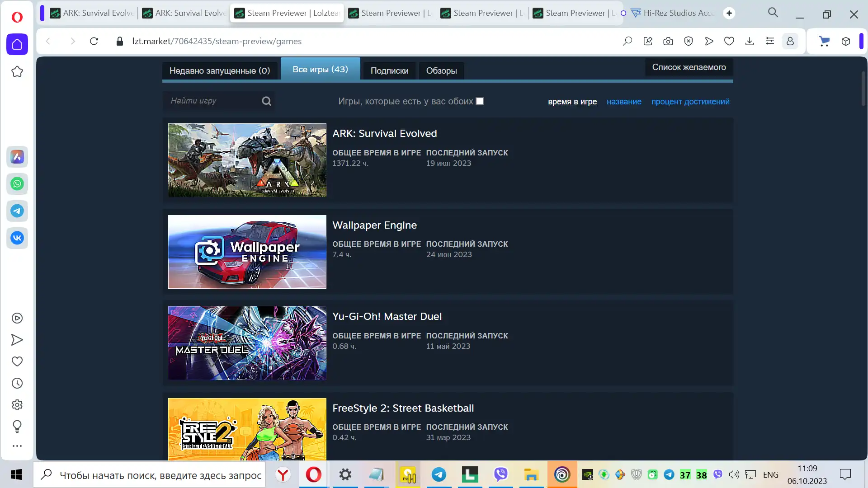The image size is (868, 488).
Task: Open FreeStyle 2: Street Basketball title
Action: (403, 408)
